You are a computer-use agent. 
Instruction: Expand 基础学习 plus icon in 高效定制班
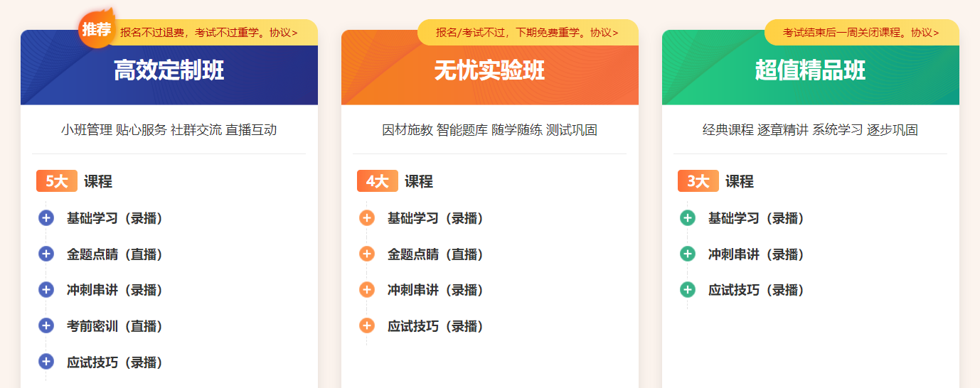click(x=46, y=218)
